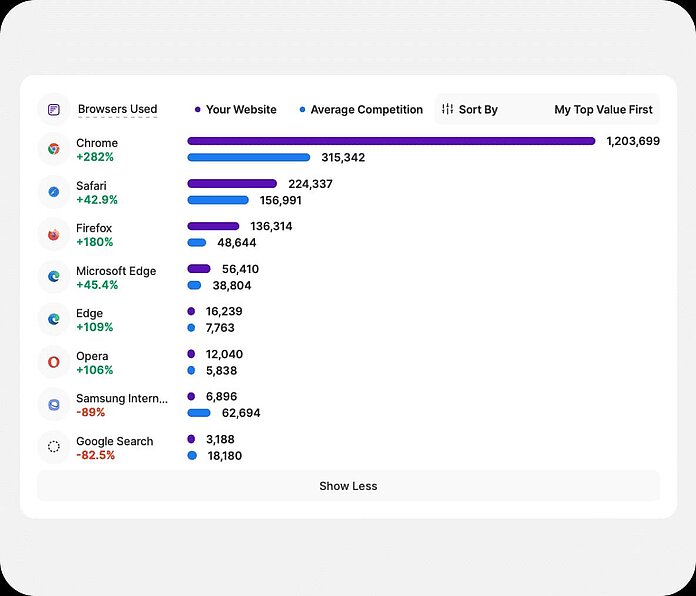Click the Chrome +282% change label
Screen dimensions: 696x596
95,157
